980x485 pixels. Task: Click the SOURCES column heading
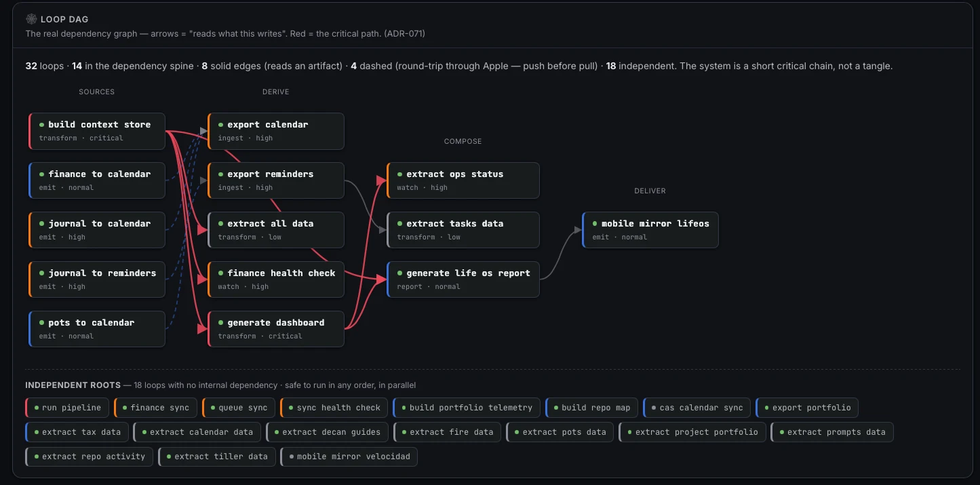pyautogui.click(x=97, y=92)
